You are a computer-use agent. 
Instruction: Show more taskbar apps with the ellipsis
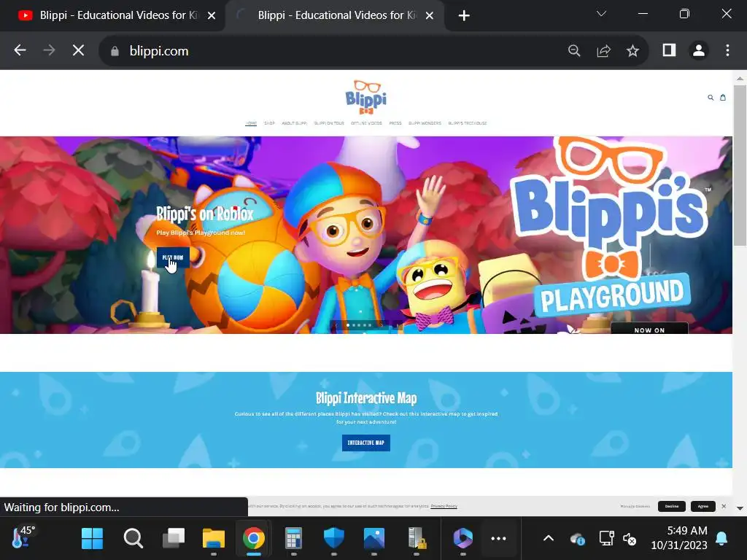(498, 539)
